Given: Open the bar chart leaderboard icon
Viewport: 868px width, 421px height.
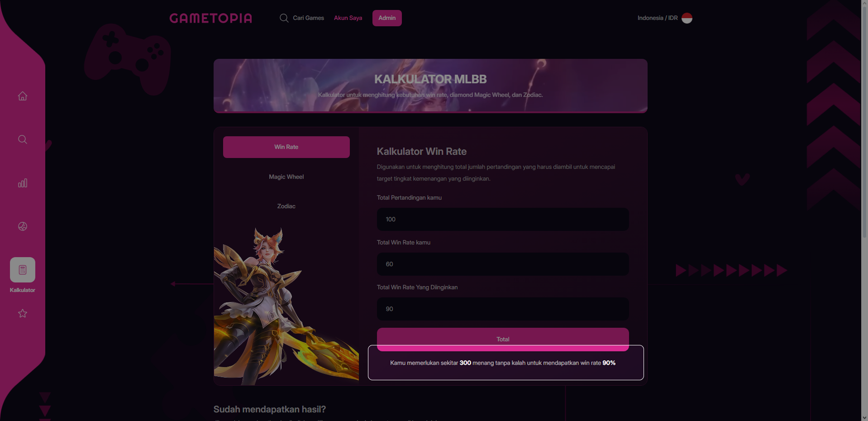Looking at the screenshot, I should [x=23, y=183].
